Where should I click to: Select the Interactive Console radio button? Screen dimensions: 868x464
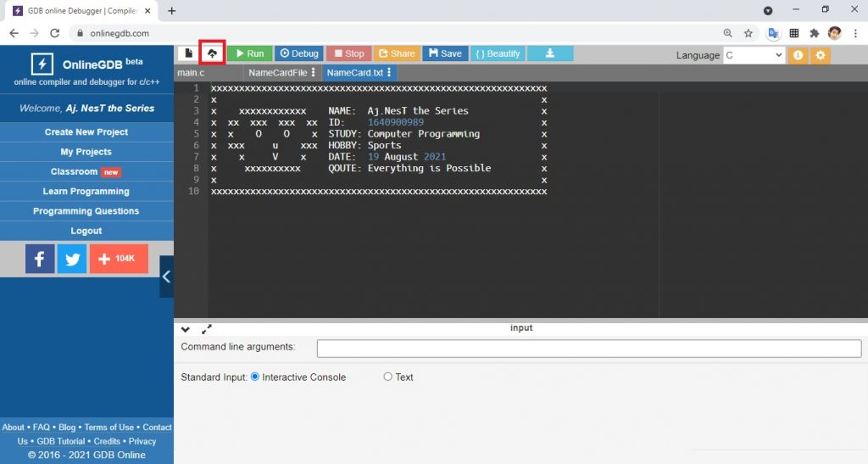point(255,377)
